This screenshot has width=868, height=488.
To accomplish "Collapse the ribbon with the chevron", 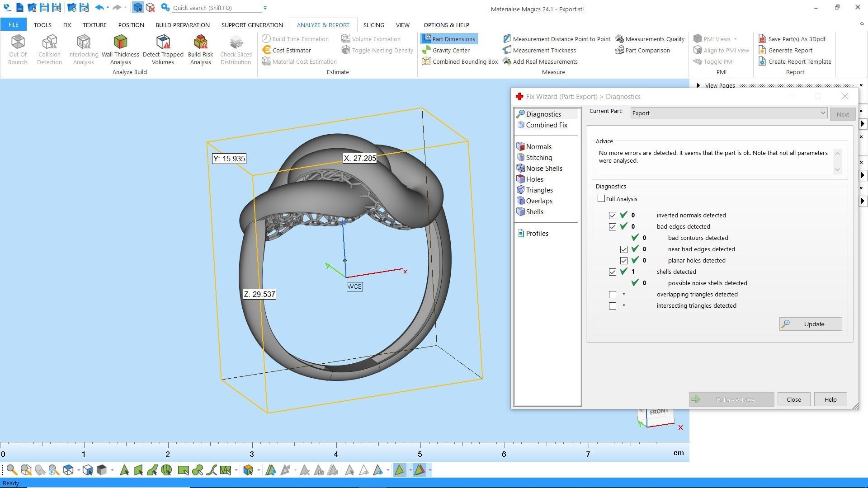I will click(x=861, y=24).
